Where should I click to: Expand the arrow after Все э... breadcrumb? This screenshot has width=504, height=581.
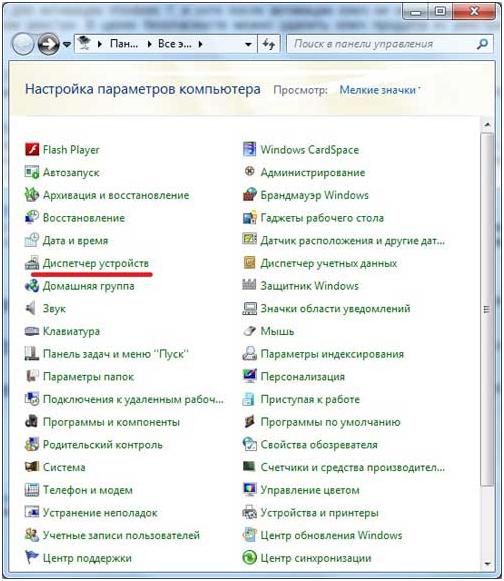[x=200, y=44]
